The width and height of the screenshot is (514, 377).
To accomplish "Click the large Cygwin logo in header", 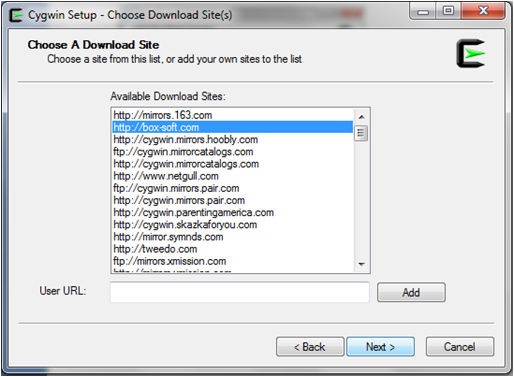I will [470, 54].
